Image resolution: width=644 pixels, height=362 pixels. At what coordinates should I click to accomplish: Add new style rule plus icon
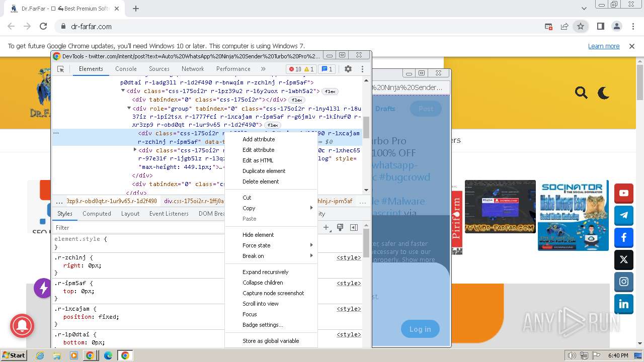click(327, 227)
